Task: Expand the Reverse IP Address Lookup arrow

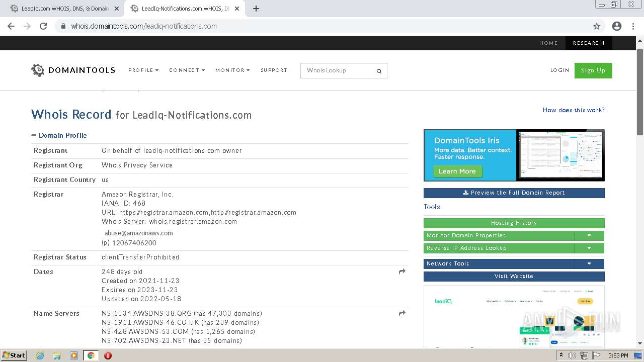Action: tap(589, 248)
